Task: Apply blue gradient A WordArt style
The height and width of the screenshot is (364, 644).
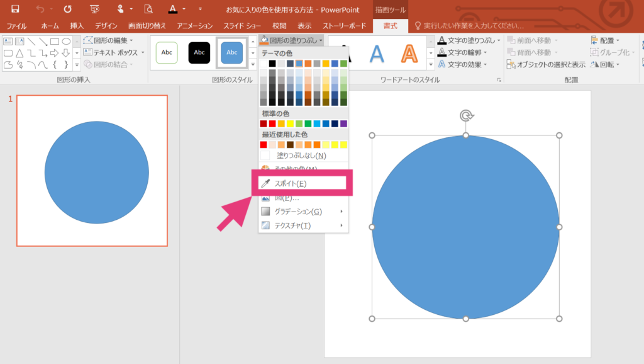Action: tap(377, 54)
